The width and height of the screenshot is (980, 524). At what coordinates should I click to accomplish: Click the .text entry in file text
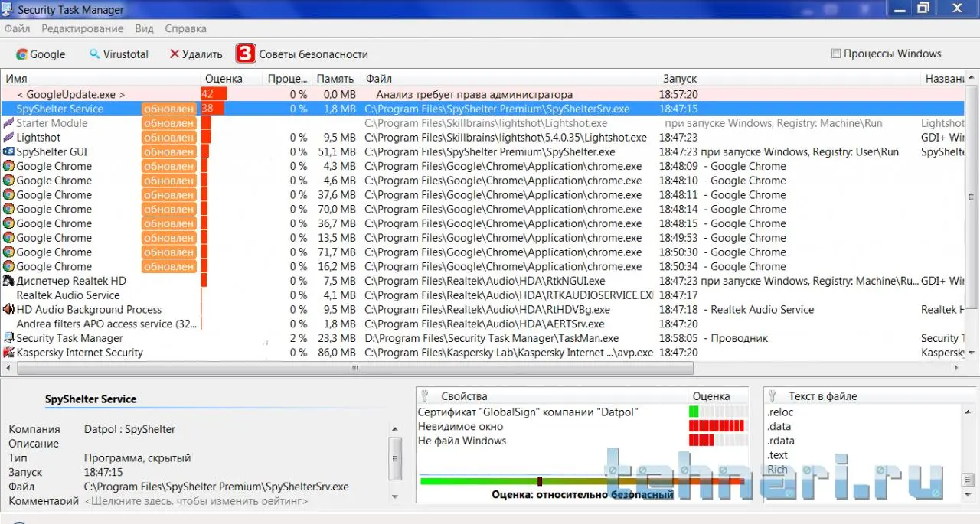[x=778, y=455]
